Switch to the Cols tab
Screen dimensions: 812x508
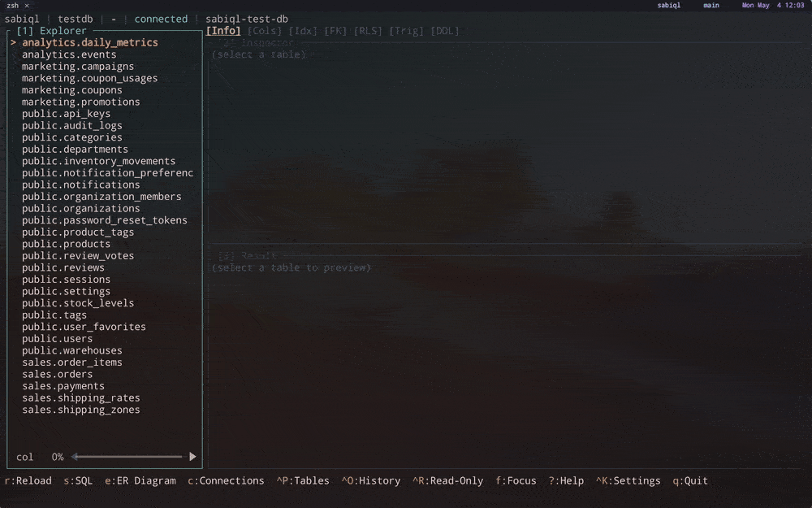click(x=264, y=31)
